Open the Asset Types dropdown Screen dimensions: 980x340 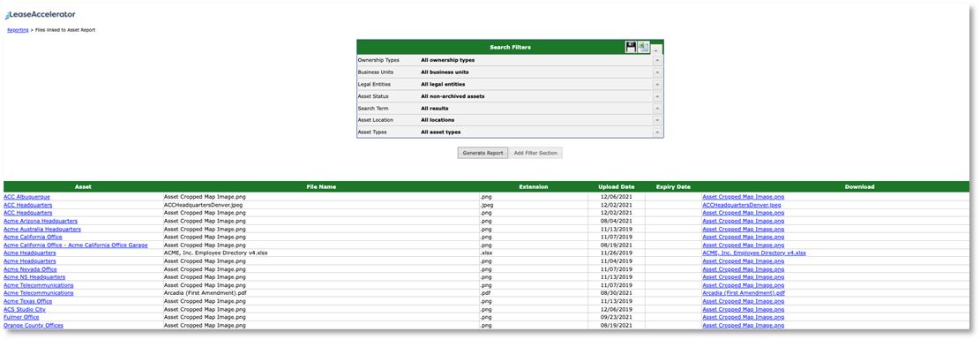click(x=657, y=132)
